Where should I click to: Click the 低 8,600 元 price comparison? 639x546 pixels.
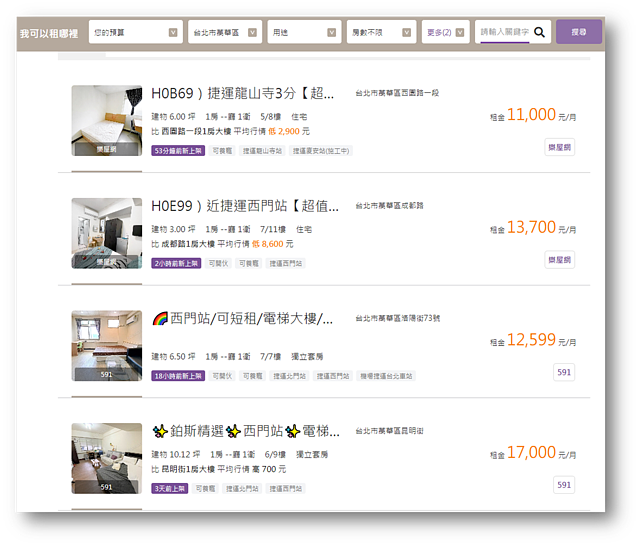(x=273, y=244)
